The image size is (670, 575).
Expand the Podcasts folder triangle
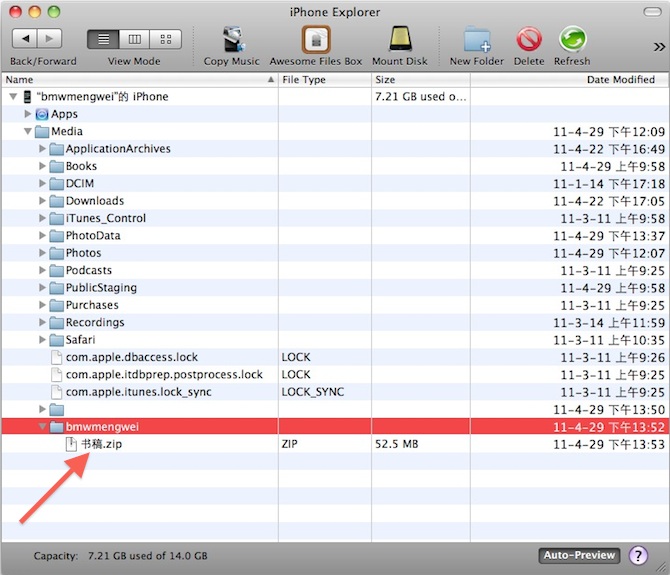coord(42,270)
